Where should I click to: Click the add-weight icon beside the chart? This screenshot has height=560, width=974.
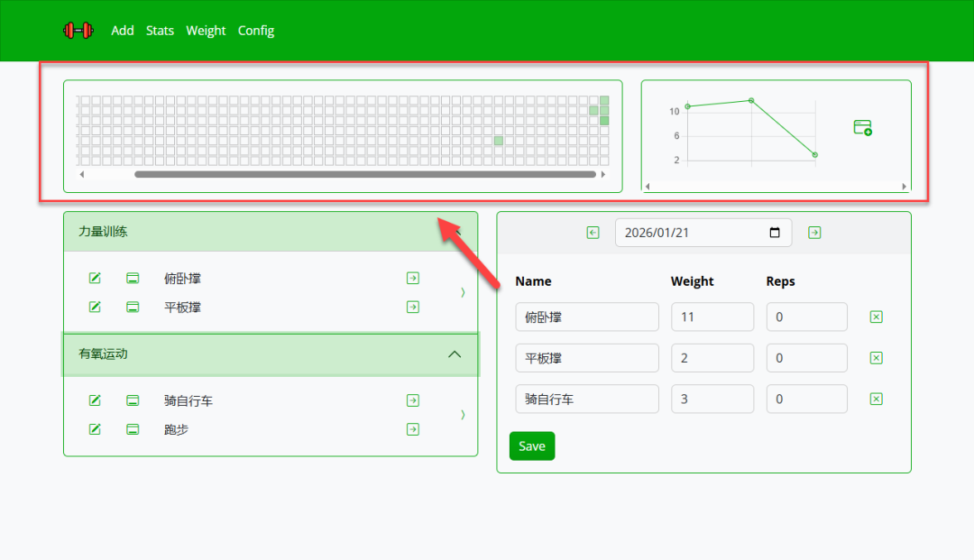pos(862,128)
